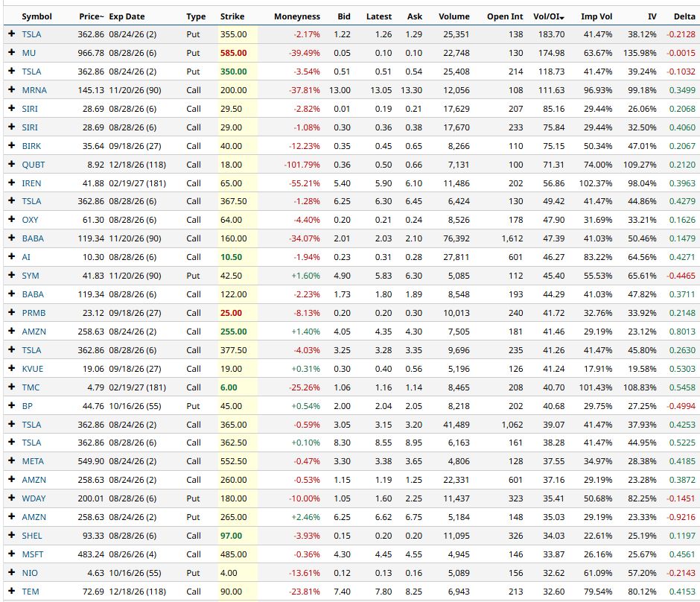Open the BIRK symbol link
The image size is (700, 602).
tap(31, 146)
